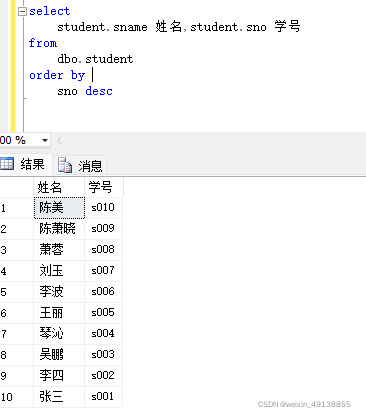This screenshot has width=366, height=417.
Task: Select the 学号 column header
Action: pyautogui.click(x=104, y=187)
